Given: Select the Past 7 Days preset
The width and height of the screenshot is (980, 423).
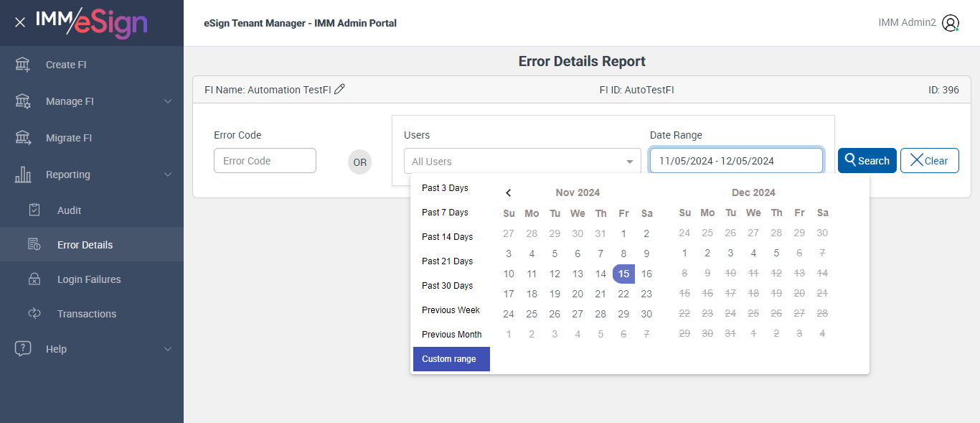Looking at the screenshot, I should (445, 213).
